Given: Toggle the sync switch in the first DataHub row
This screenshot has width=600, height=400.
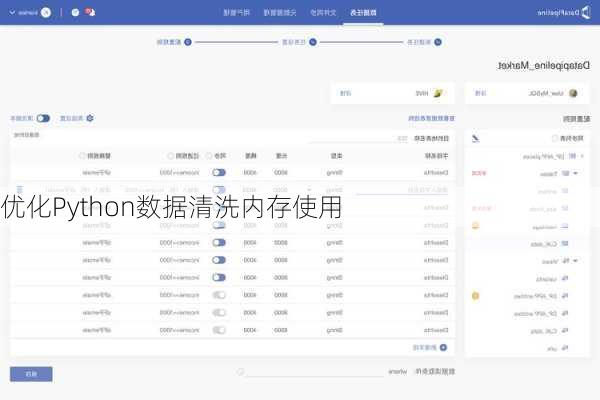Looking at the screenshot, I should click(219, 173).
